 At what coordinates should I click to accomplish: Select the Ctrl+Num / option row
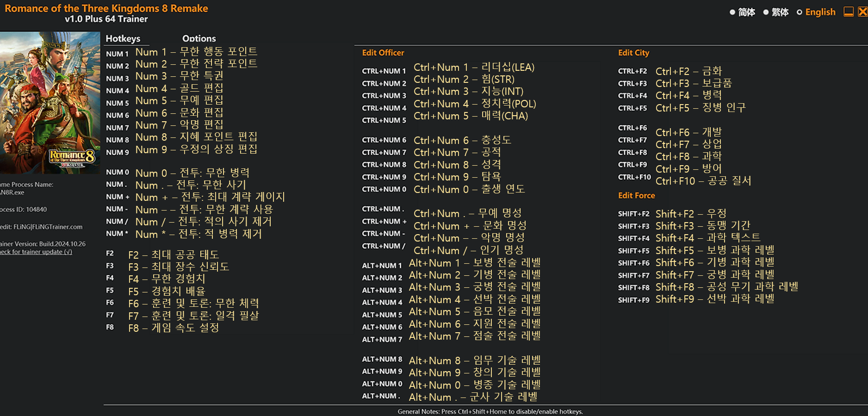pos(469,250)
